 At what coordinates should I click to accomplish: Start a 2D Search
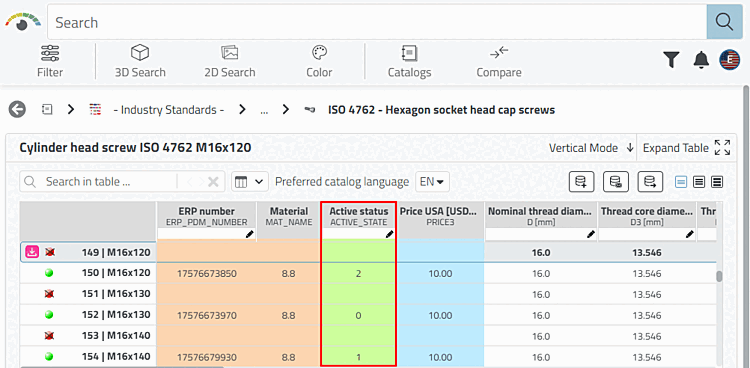click(x=230, y=61)
